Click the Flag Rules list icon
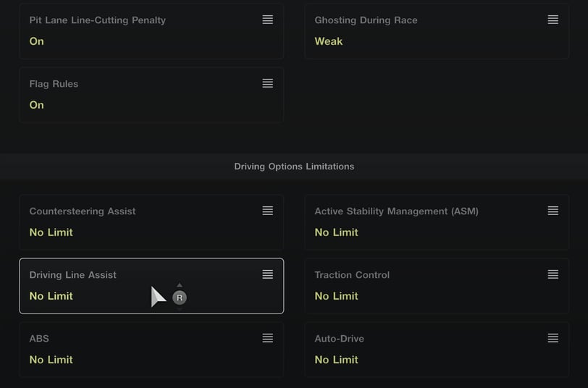The image size is (588, 388). [267, 83]
